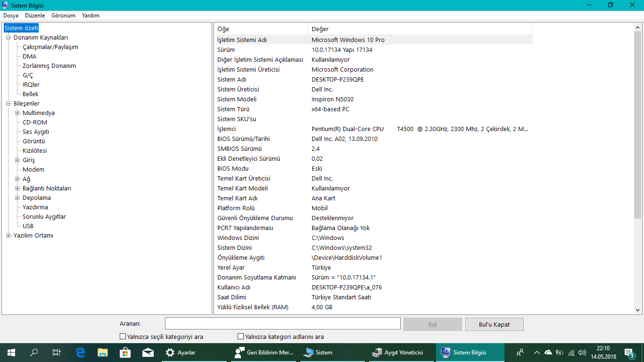Open the Yardım menu
The width and height of the screenshot is (644, 362).
(91, 16)
